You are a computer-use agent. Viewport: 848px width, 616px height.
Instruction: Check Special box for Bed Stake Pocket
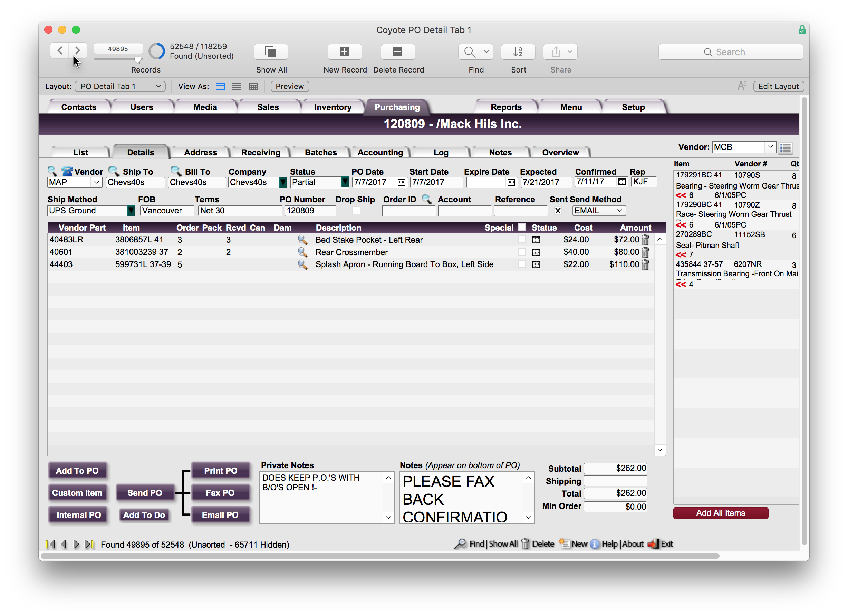(521, 239)
